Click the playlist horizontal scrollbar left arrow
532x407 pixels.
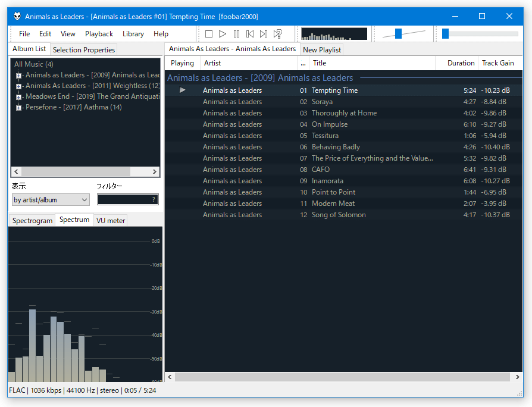click(x=170, y=377)
